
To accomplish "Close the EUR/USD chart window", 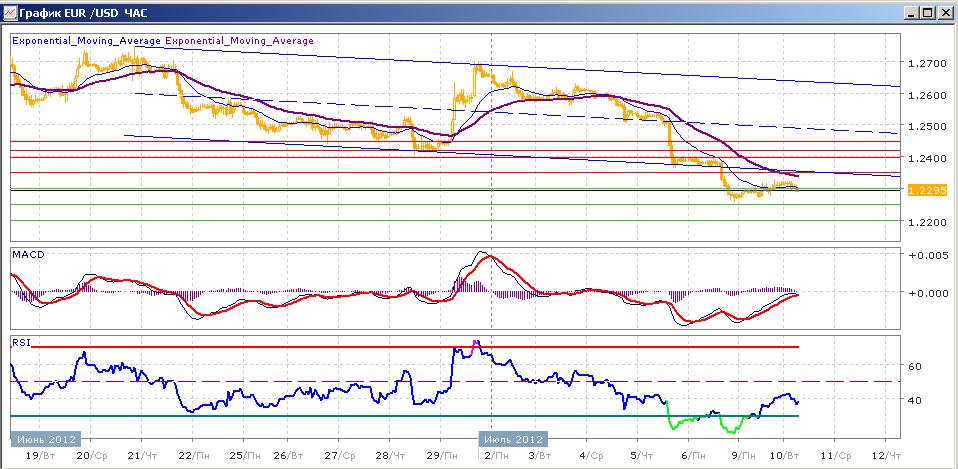I will click(x=945, y=12).
